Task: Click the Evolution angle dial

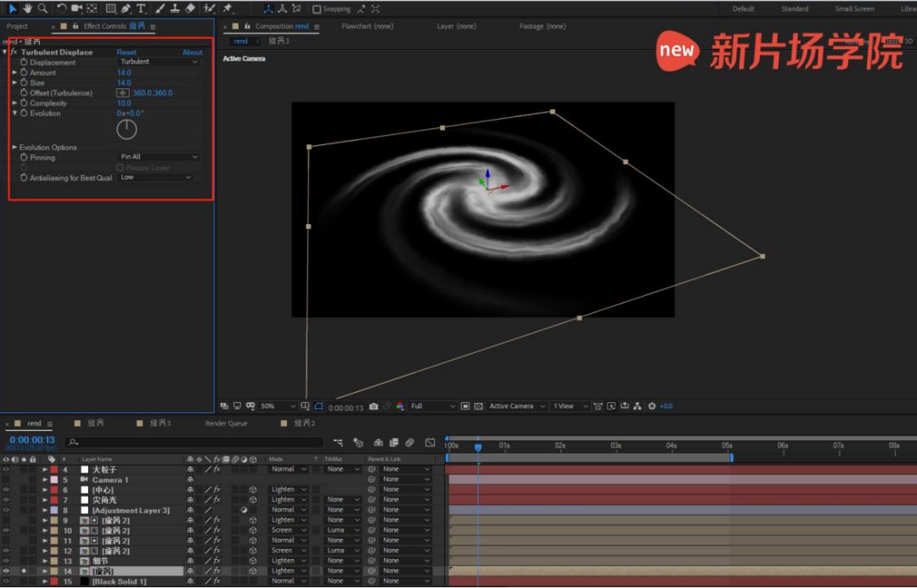Action: [x=127, y=129]
